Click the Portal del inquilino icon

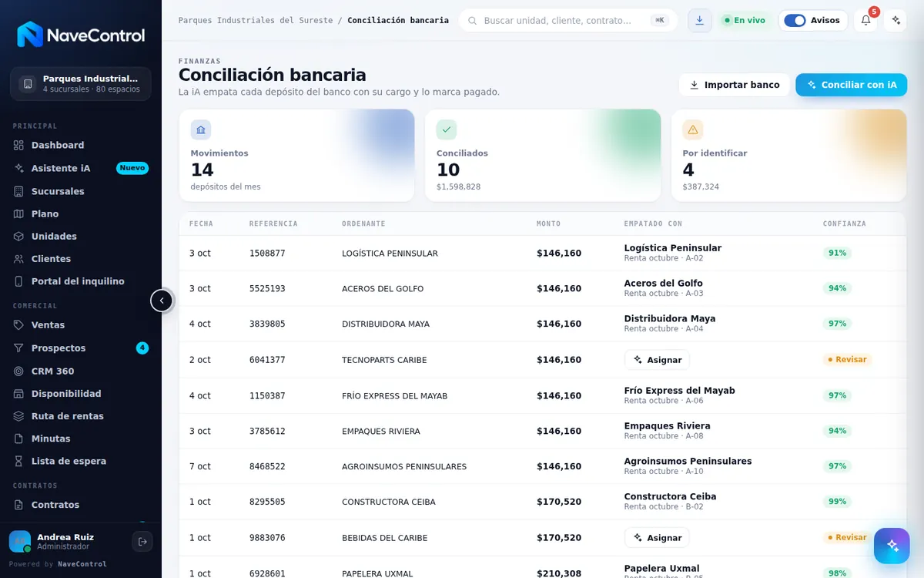point(19,281)
